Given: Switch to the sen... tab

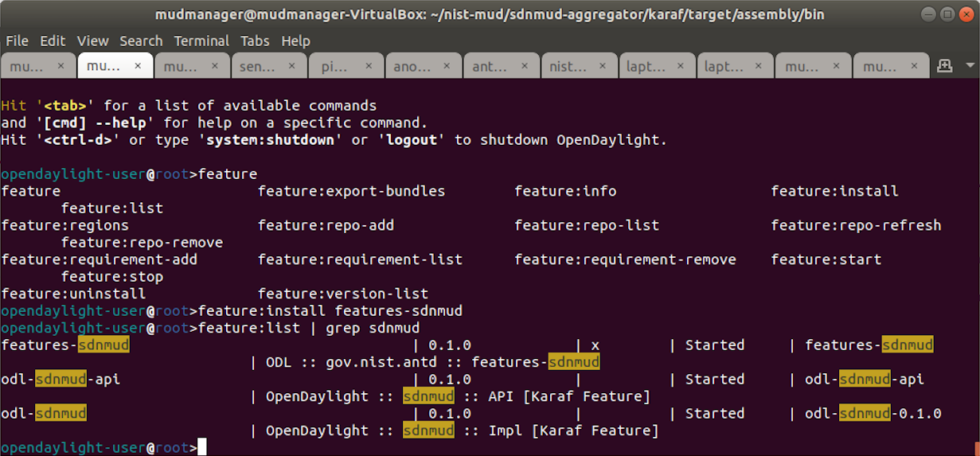Looking at the screenshot, I should (x=269, y=67).
